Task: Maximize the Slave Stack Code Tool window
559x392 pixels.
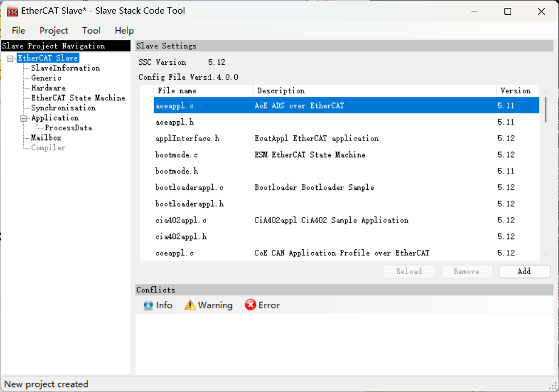Action: 508,11
